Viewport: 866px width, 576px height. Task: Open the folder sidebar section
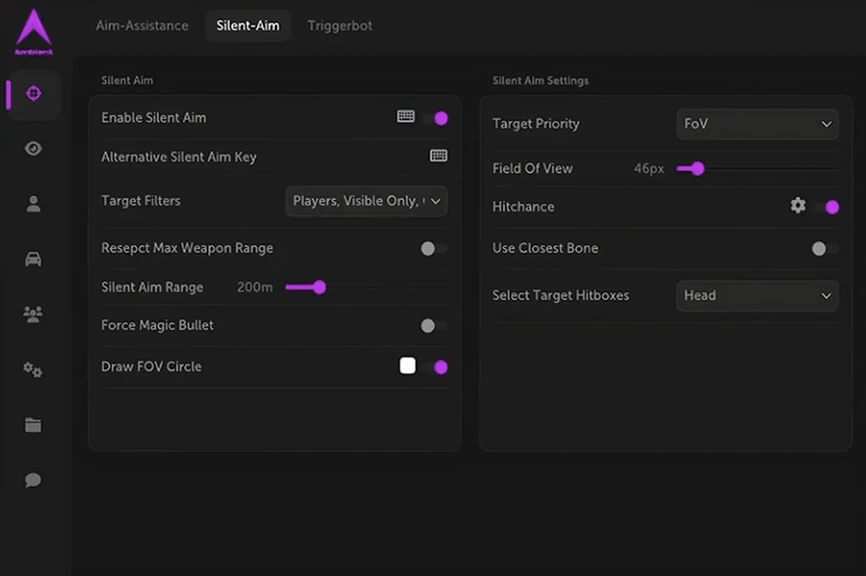33,425
